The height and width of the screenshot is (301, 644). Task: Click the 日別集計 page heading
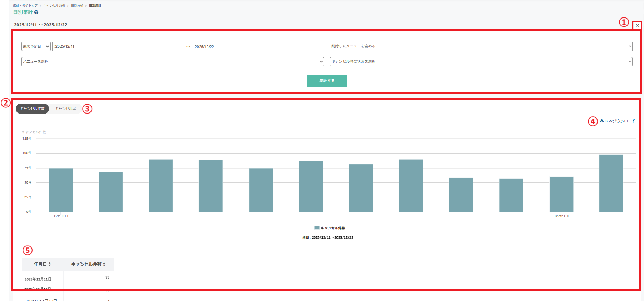point(23,12)
